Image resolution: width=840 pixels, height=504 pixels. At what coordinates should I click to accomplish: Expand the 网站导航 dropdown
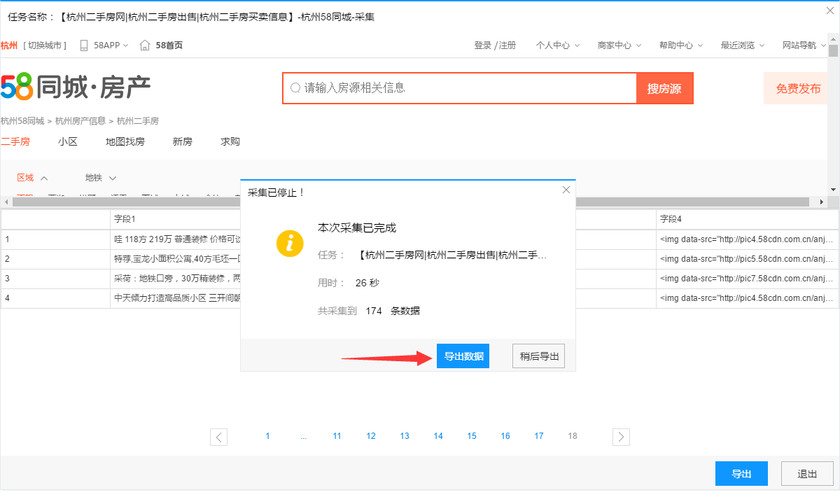pyautogui.click(x=804, y=45)
